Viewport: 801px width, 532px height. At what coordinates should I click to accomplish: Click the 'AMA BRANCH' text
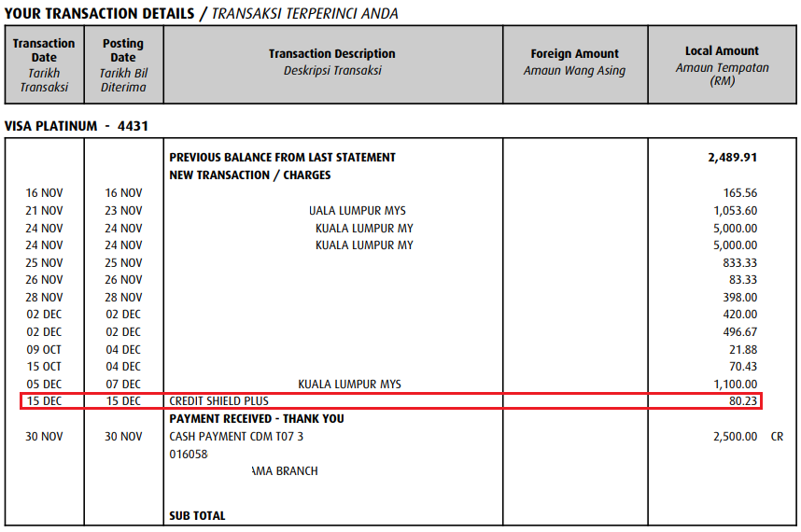click(285, 470)
